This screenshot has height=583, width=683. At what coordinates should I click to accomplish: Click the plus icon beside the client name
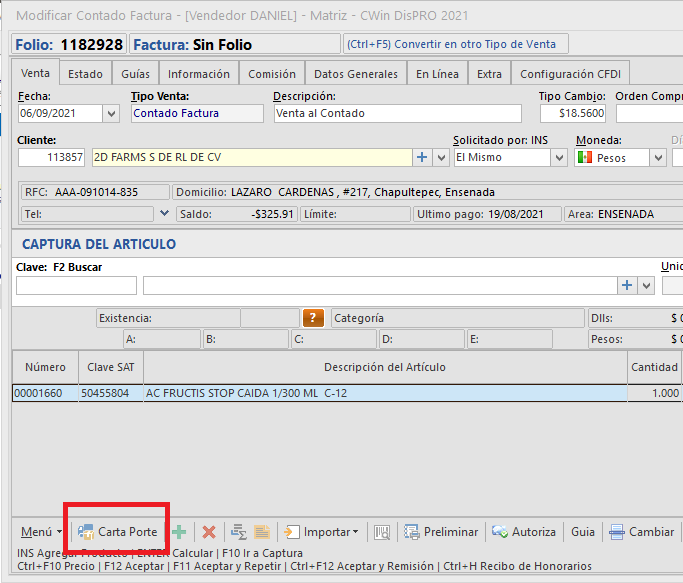coord(422,158)
